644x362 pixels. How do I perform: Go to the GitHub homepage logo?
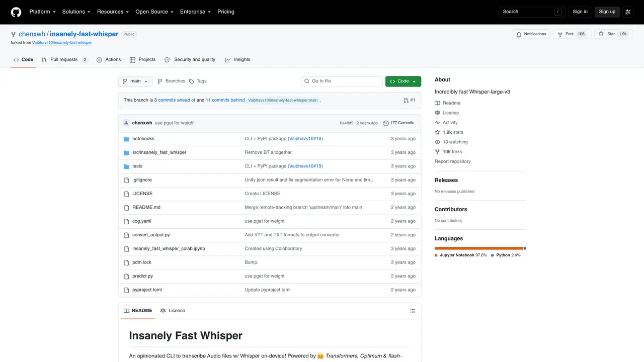pyautogui.click(x=16, y=12)
